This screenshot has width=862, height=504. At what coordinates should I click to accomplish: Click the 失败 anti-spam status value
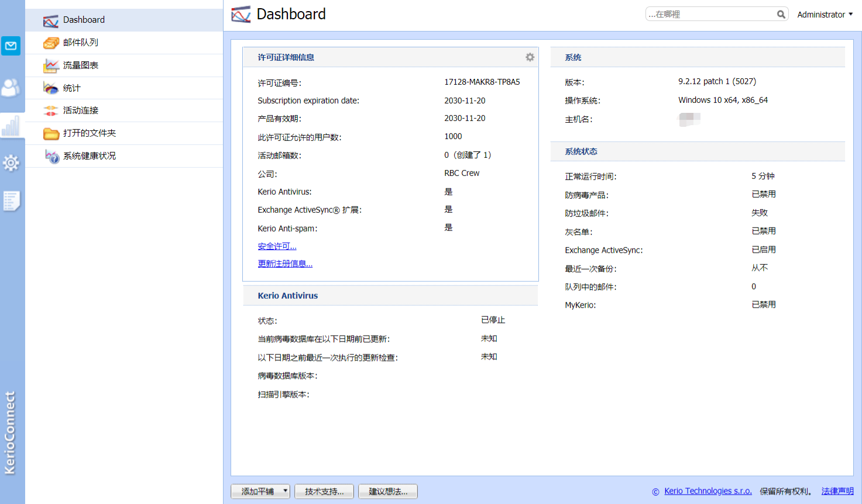point(760,213)
